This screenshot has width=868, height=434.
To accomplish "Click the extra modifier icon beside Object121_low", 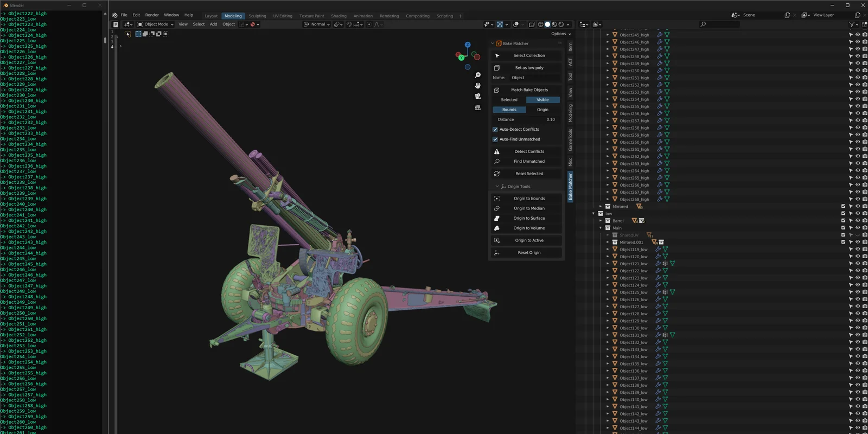I will click(665, 264).
